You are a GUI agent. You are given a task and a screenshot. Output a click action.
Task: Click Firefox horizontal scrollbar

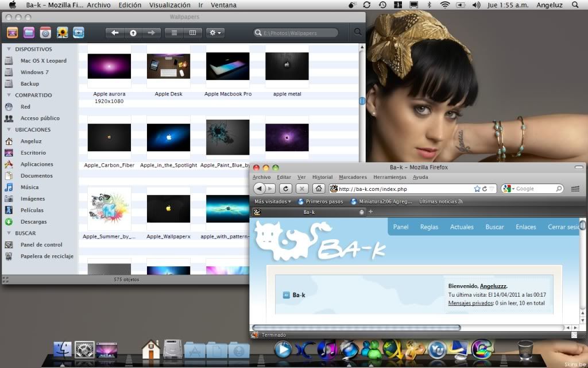point(356,327)
